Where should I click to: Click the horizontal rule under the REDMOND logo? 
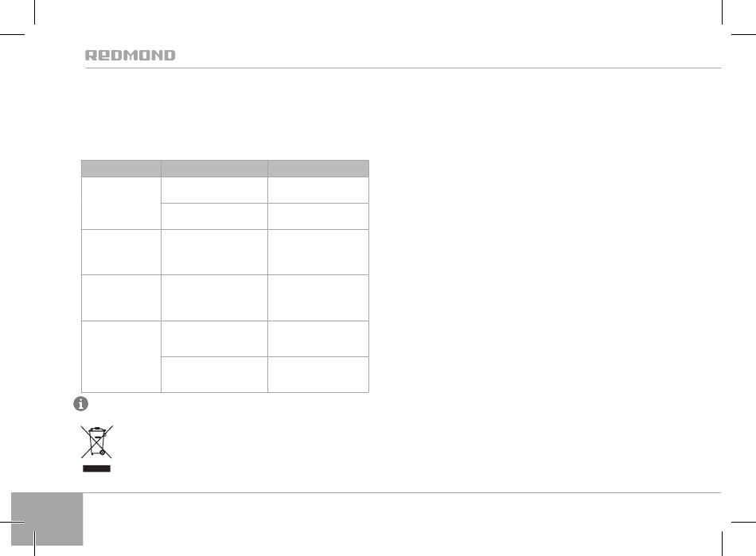403,68
